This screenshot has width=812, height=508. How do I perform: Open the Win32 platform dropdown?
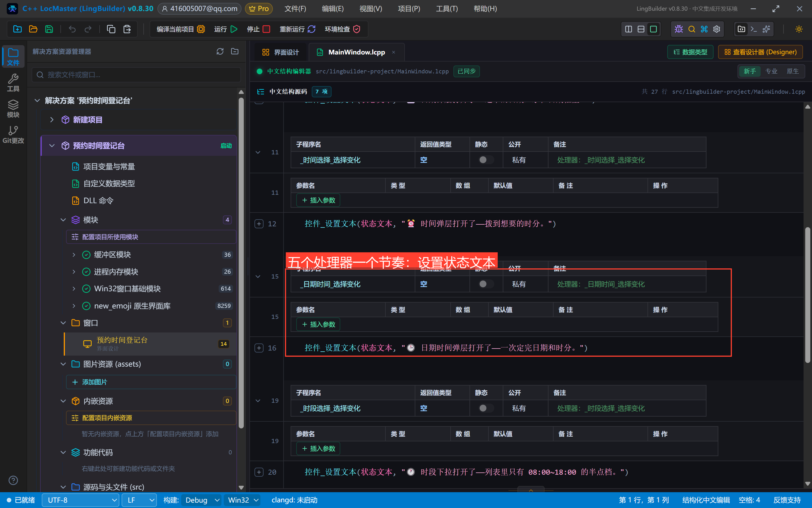(x=243, y=500)
